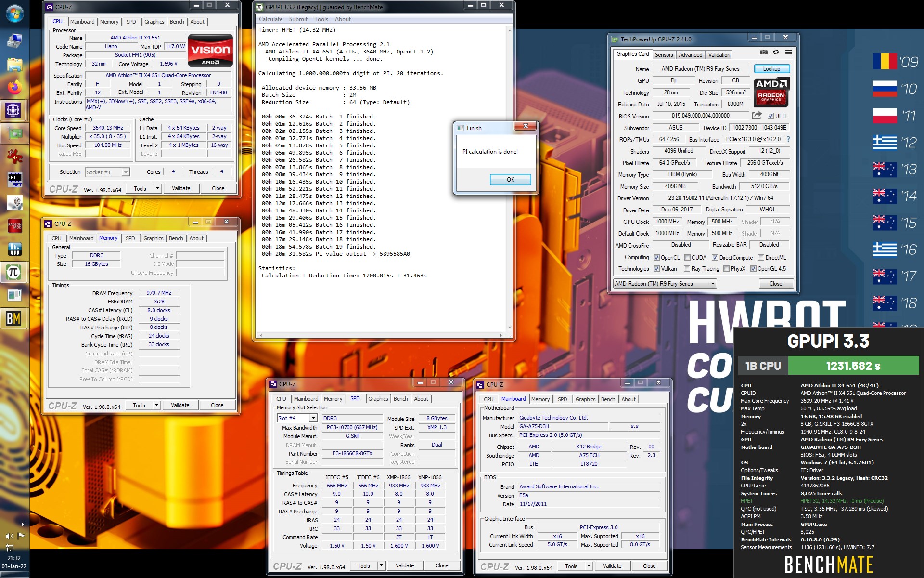Open the window-panel taskbar icon above BenchMate
Image resolution: width=924 pixels, height=578 pixels.
14,295
